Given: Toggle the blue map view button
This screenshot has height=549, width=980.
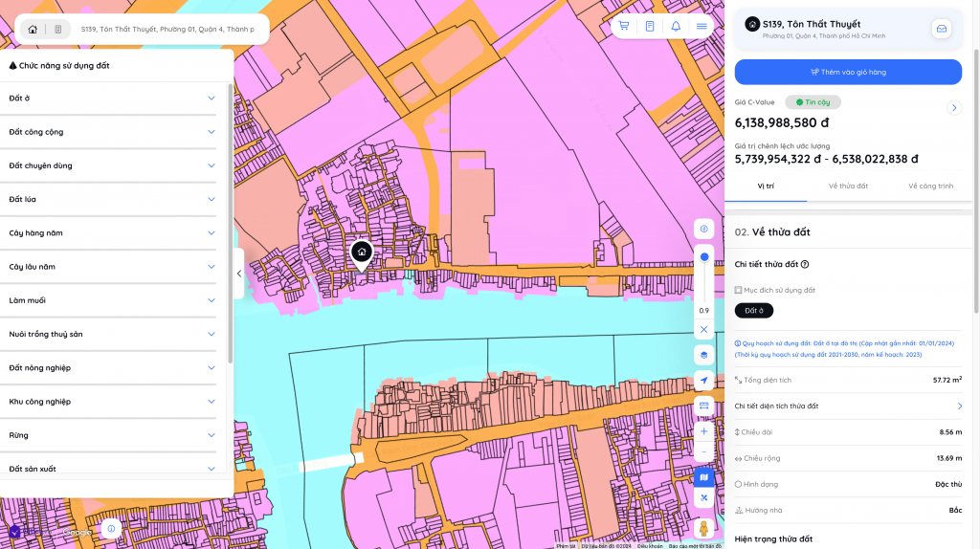Looking at the screenshot, I should 704,476.
